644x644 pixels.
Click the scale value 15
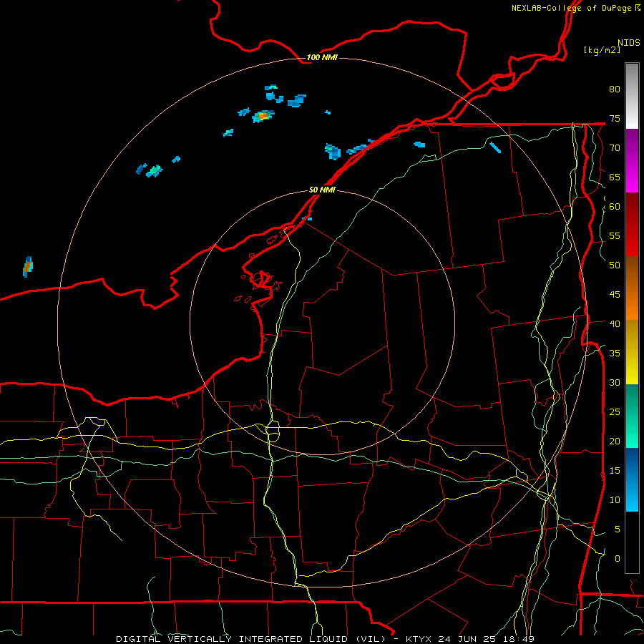tap(615, 471)
